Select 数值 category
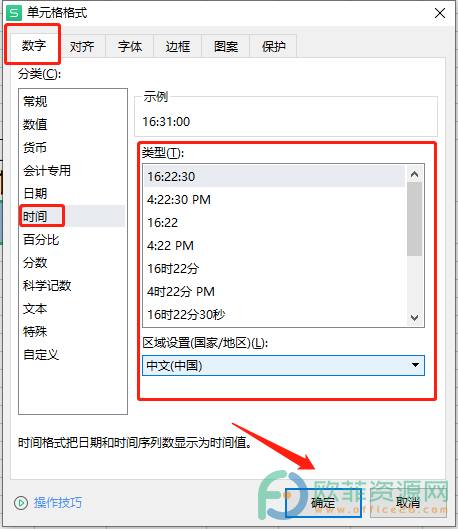The width and height of the screenshot is (458, 529). pos(72,124)
